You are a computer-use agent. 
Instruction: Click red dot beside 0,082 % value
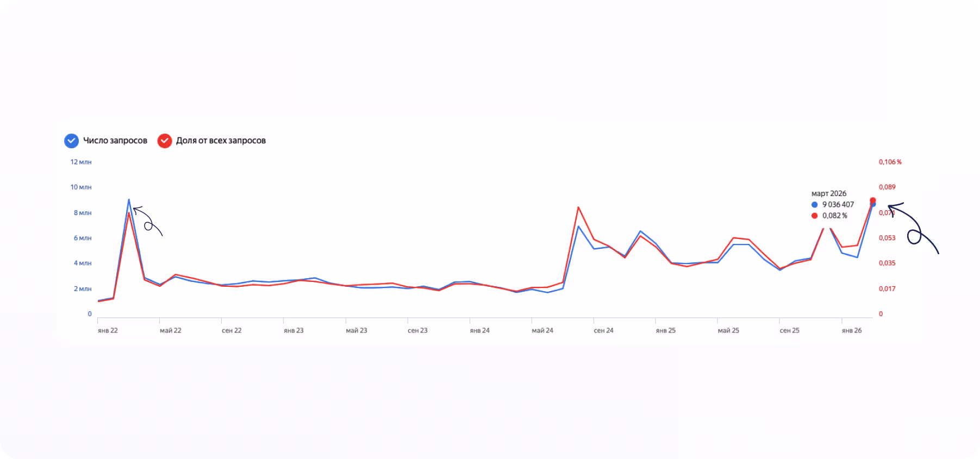tap(815, 216)
